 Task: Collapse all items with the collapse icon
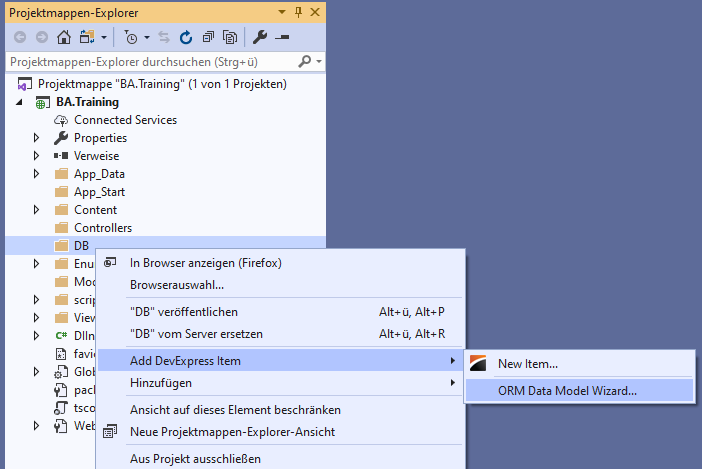pyautogui.click(x=208, y=37)
